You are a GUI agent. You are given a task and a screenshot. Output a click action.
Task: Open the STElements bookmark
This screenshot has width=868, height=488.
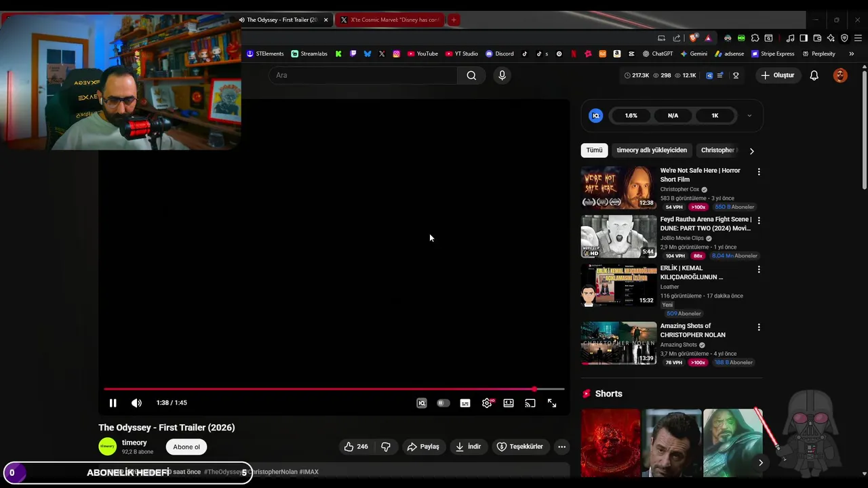tap(265, 54)
